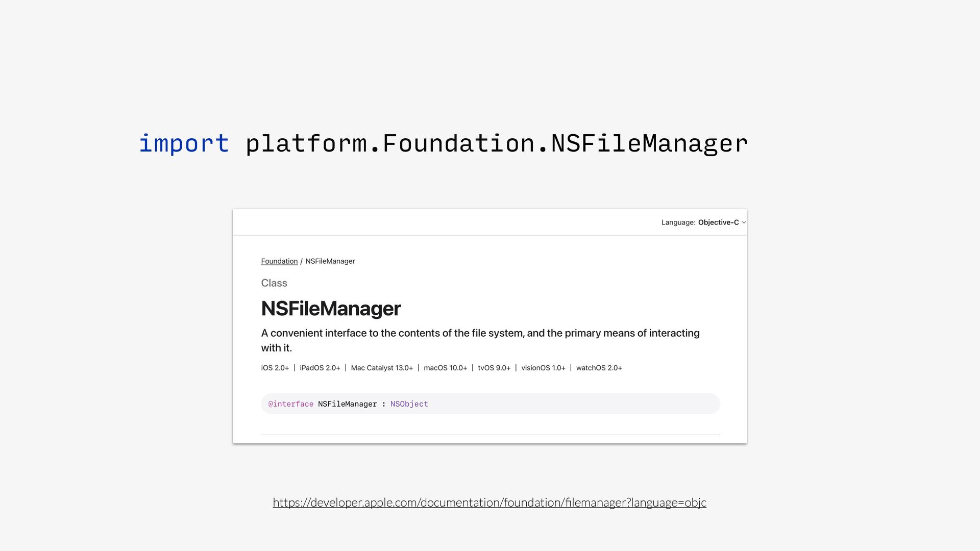Click the dropdown chevron next to Objective-C
Screen dimensions: 980x551
[744, 222]
